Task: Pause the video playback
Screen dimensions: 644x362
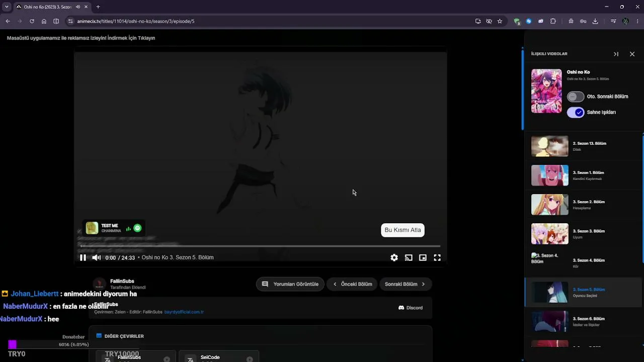Action: (x=83, y=257)
